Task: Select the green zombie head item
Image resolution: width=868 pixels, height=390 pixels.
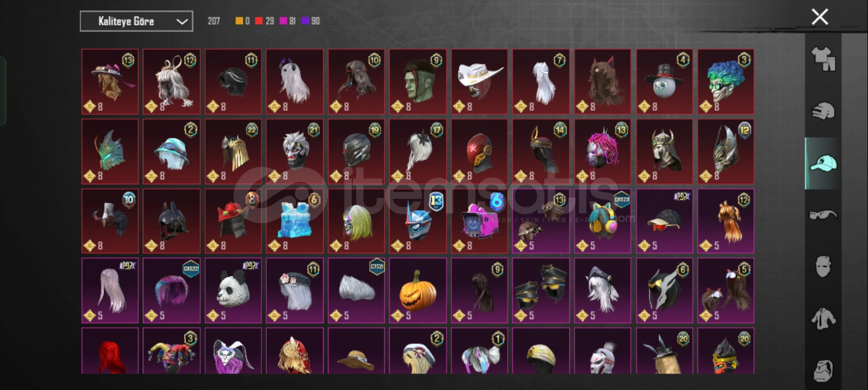Action: pos(418,82)
